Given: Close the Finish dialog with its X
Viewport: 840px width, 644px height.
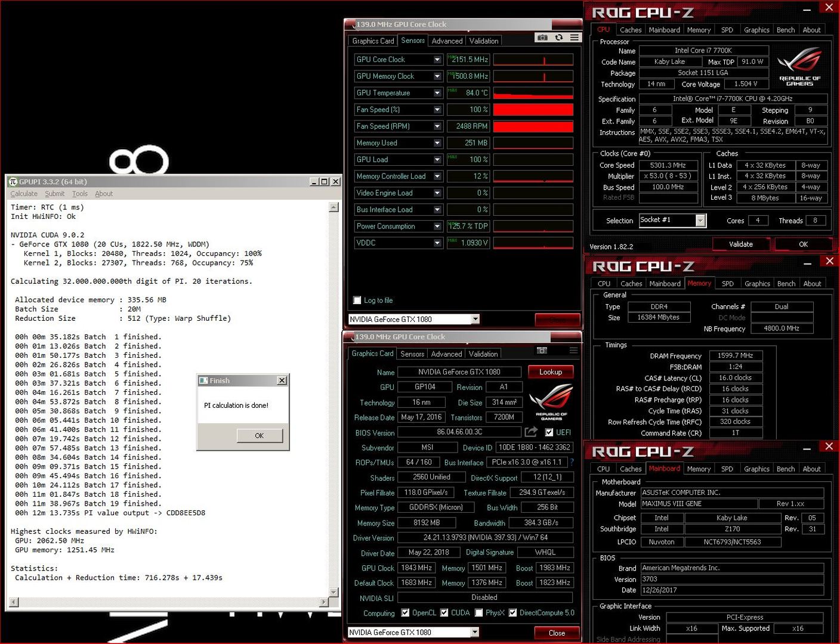Looking at the screenshot, I should [282, 380].
